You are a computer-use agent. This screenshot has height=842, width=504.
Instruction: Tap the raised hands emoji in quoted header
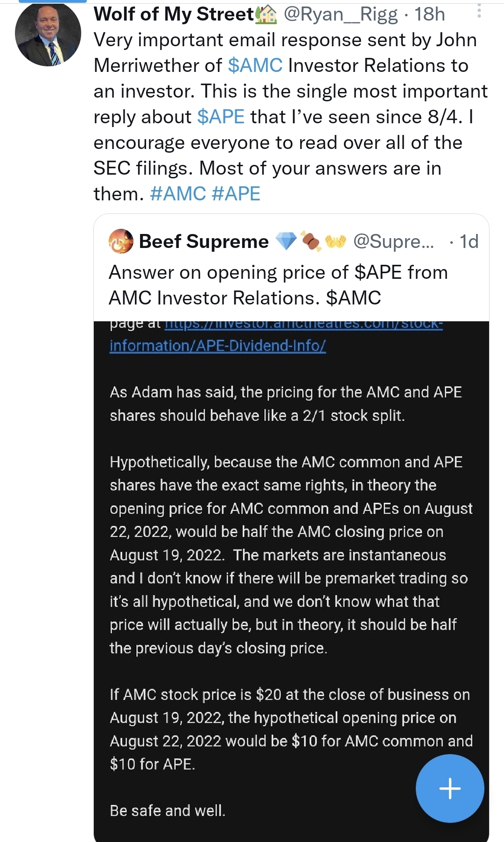pos(336,241)
